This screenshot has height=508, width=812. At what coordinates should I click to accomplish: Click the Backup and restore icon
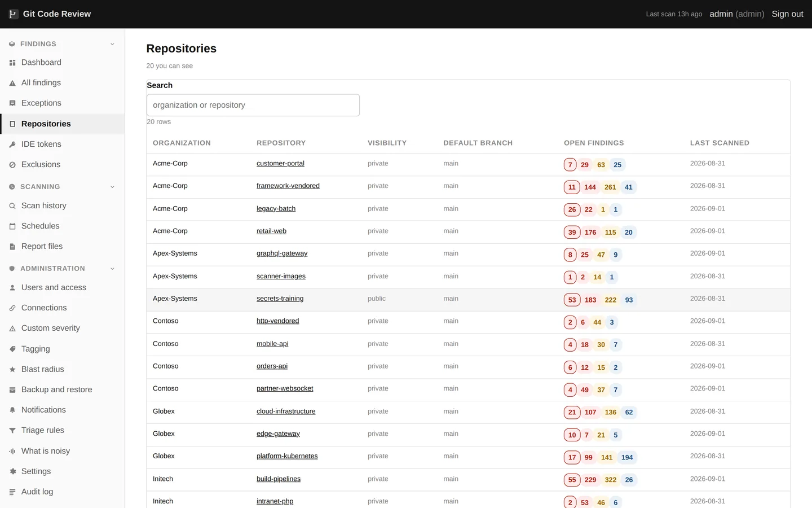[x=12, y=390]
